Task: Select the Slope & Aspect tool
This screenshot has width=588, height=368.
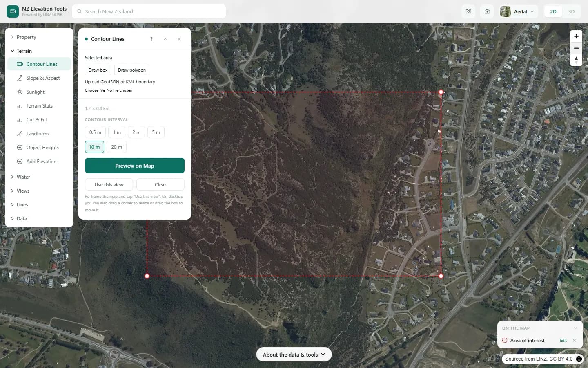Action: click(x=39, y=78)
